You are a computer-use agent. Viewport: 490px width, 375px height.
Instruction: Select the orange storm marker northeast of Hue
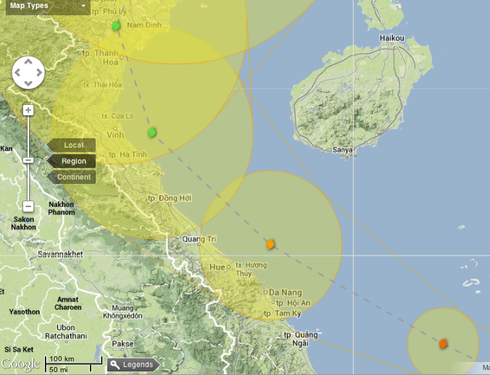(x=270, y=244)
